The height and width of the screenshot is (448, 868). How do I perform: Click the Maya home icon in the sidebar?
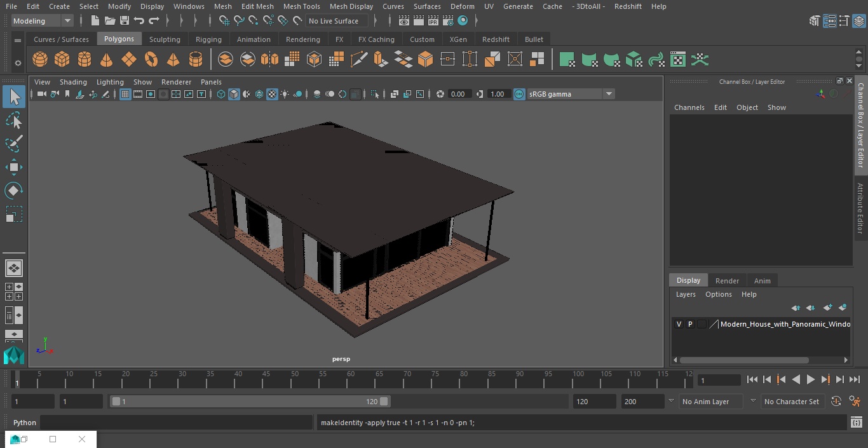pos(14,355)
